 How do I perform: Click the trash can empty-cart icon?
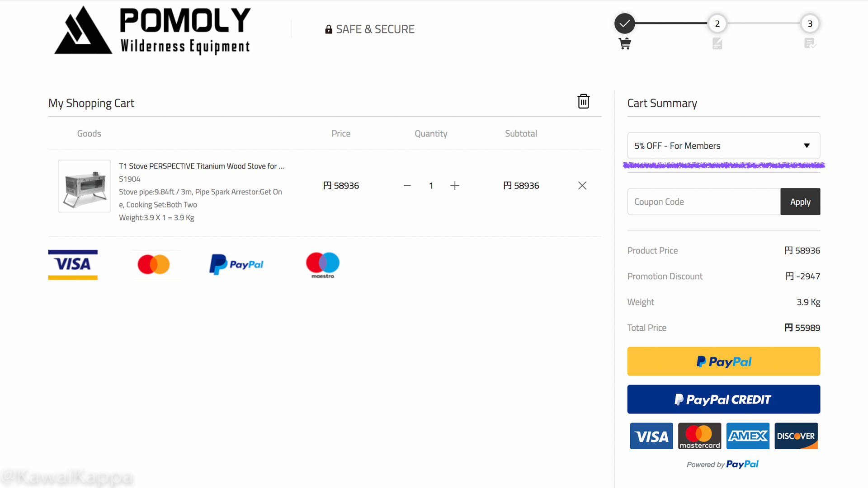(583, 101)
